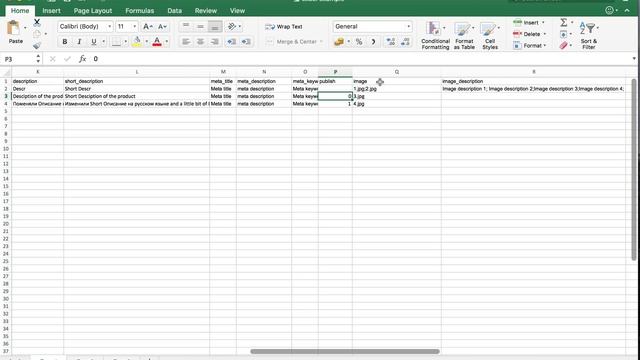
Task: Open the Insert ribbon tab
Action: point(51,11)
